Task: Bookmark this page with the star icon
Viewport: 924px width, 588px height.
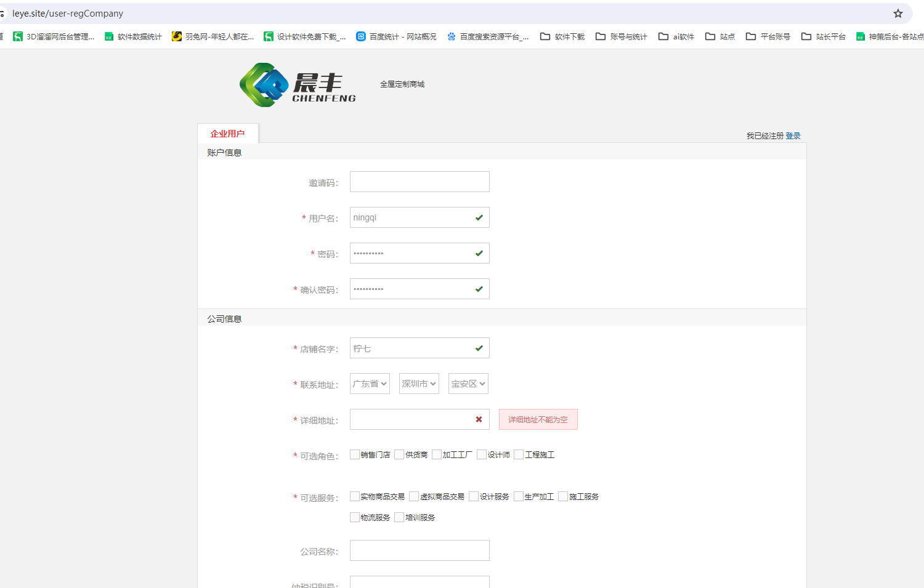Action: pyautogui.click(x=898, y=14)
